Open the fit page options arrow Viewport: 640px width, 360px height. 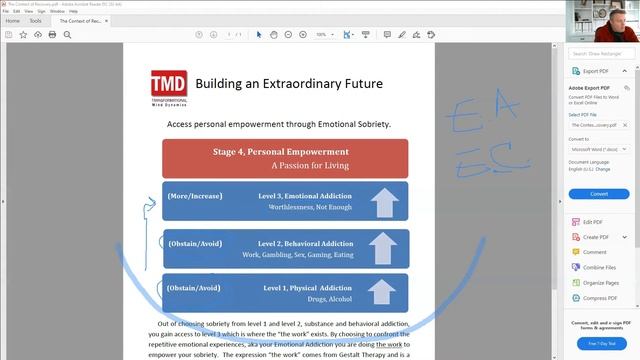pyautogui.click(x=353, y=35)
